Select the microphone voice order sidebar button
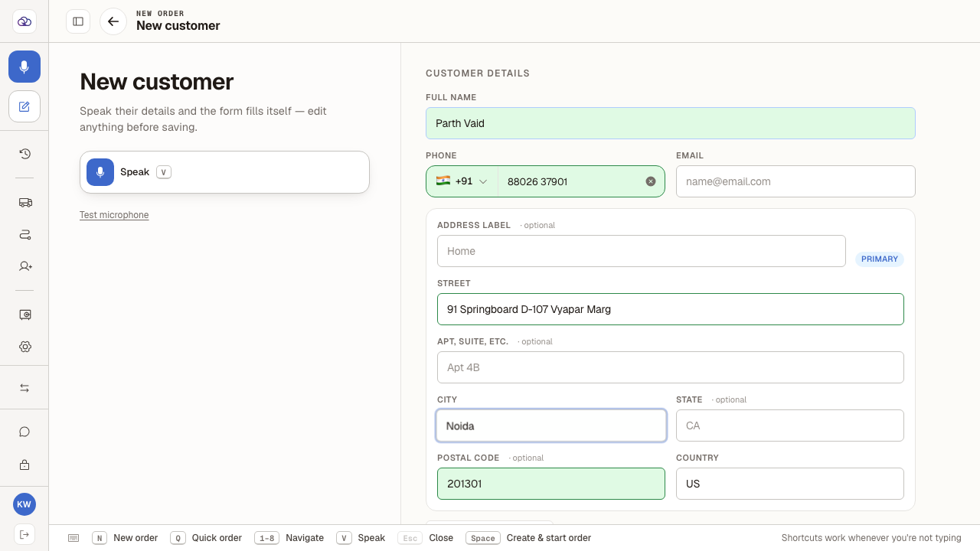The width and height of the screenshot is (980, 551). pyautogui.click(x=24, y=67)
